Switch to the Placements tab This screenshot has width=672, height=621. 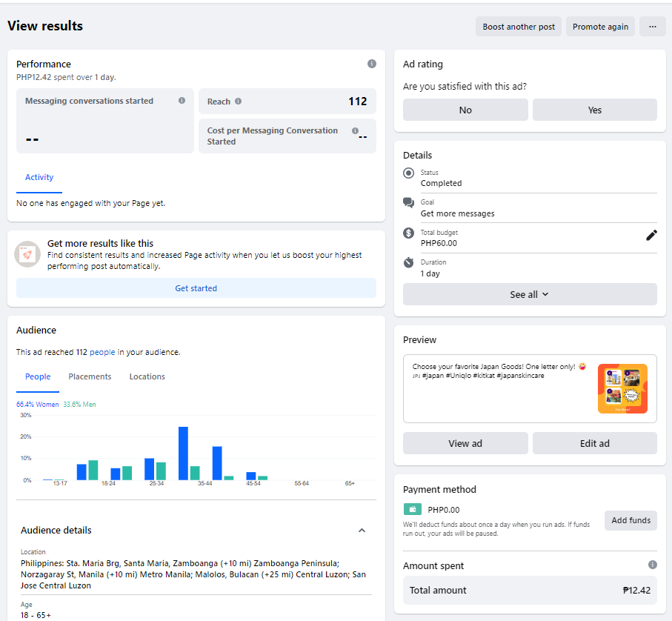(90, 376)
